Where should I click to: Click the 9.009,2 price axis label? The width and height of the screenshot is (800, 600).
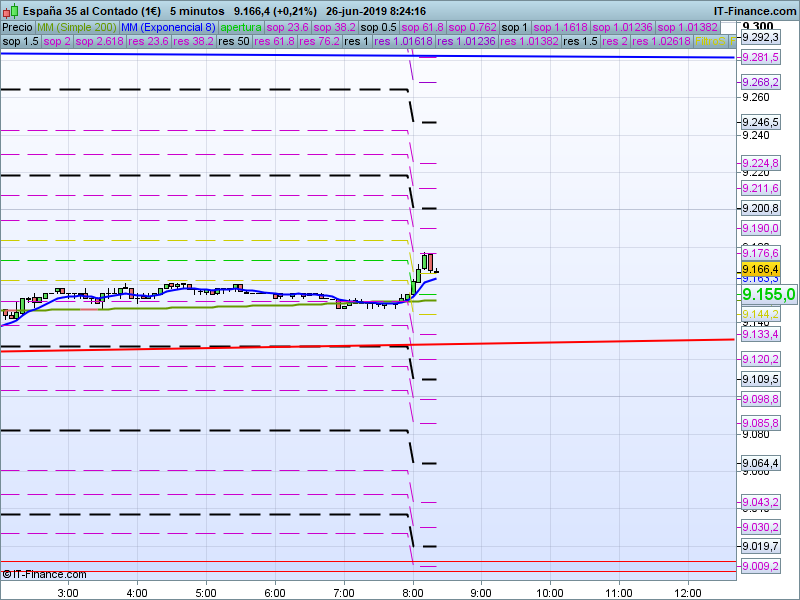tap(761, 567)
